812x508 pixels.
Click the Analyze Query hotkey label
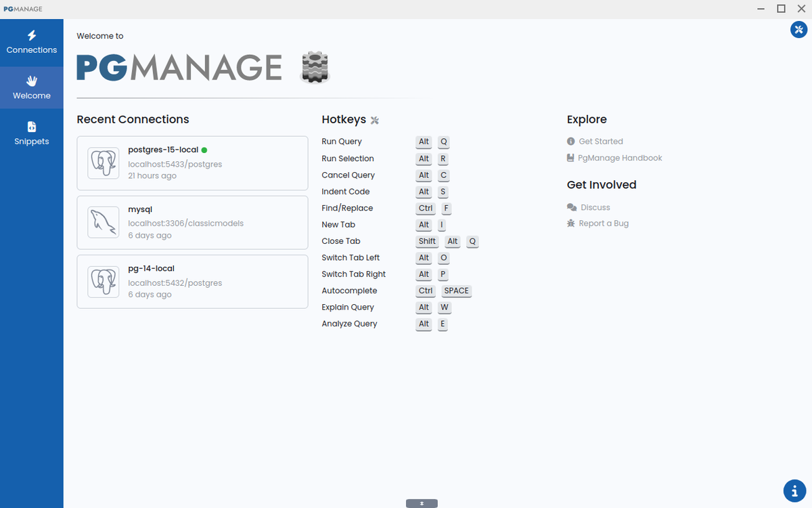349,324
